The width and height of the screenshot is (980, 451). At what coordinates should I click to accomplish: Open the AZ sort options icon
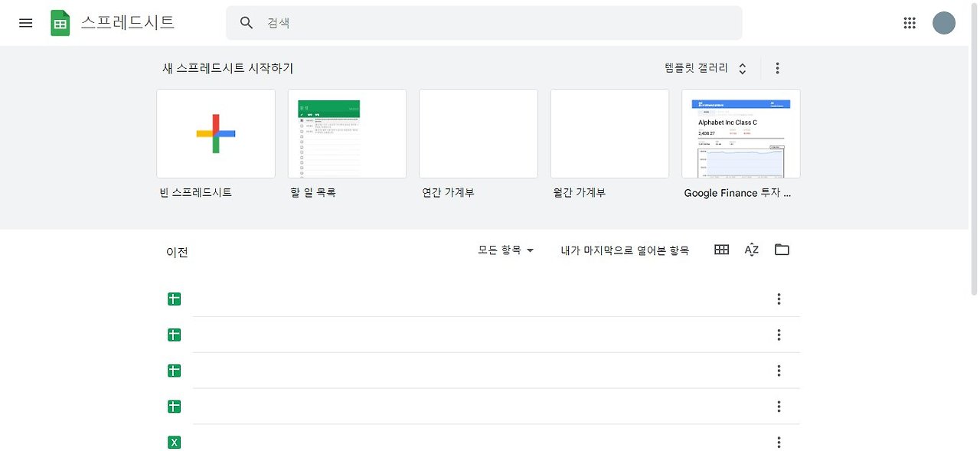(x=752, y=250)
